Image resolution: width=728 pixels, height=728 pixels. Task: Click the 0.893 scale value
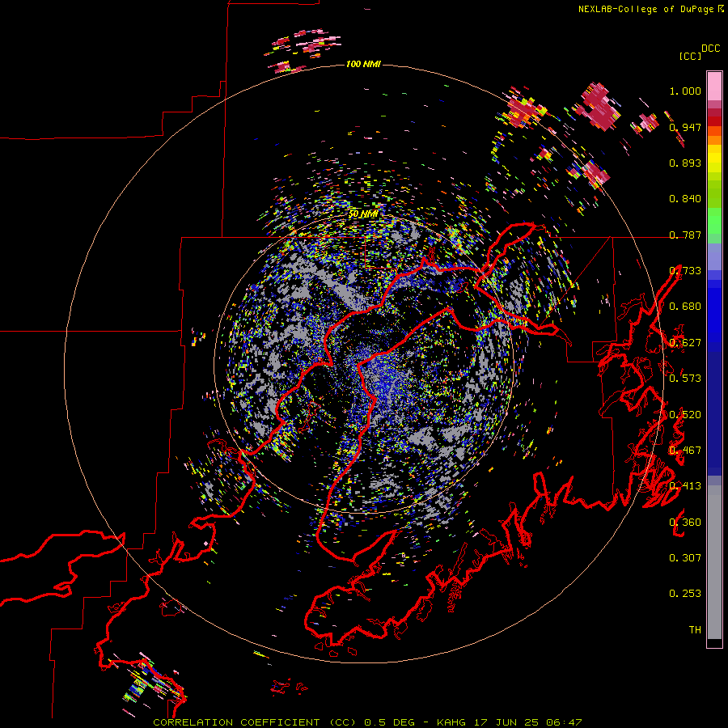(x=685, y=163)
